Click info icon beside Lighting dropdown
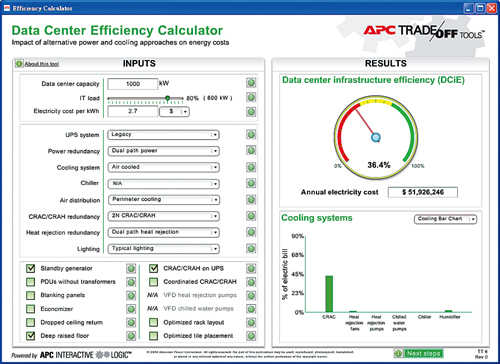500x364 pixels. 251,249
